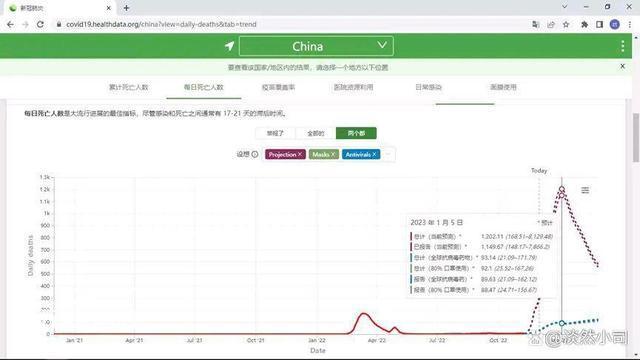Select the highlighted green third view button
Image resolution: width=640 pixels, height=360 pixels.
coord(356,133)
